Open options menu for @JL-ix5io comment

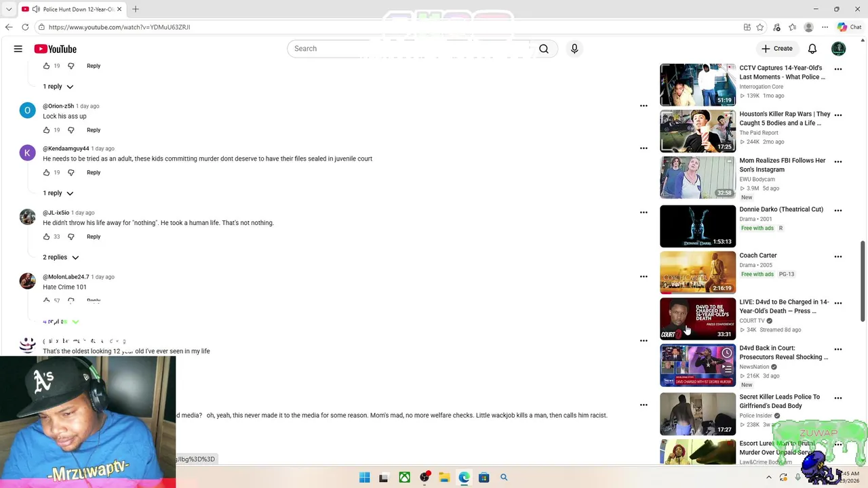coord(644,212)
